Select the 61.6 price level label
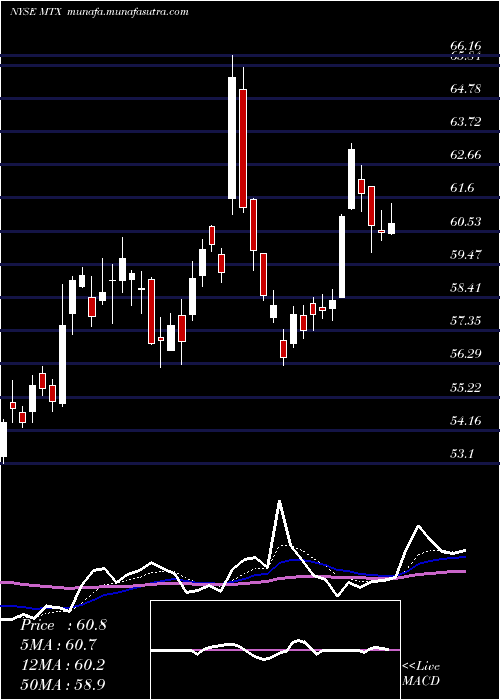This screenshot has width=500, height=700. [x=462, y=188]
